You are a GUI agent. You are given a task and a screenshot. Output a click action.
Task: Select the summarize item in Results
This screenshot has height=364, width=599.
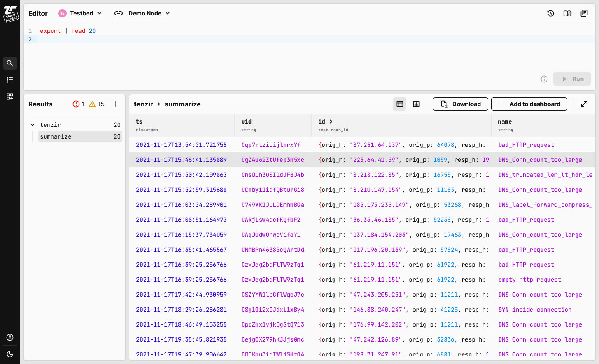(x=80, y=136)
